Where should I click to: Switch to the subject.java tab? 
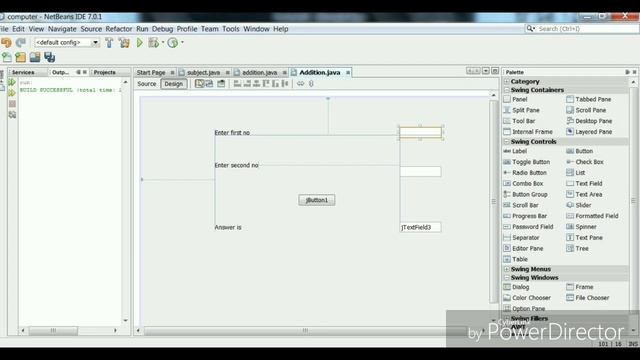tap(203, 73)
